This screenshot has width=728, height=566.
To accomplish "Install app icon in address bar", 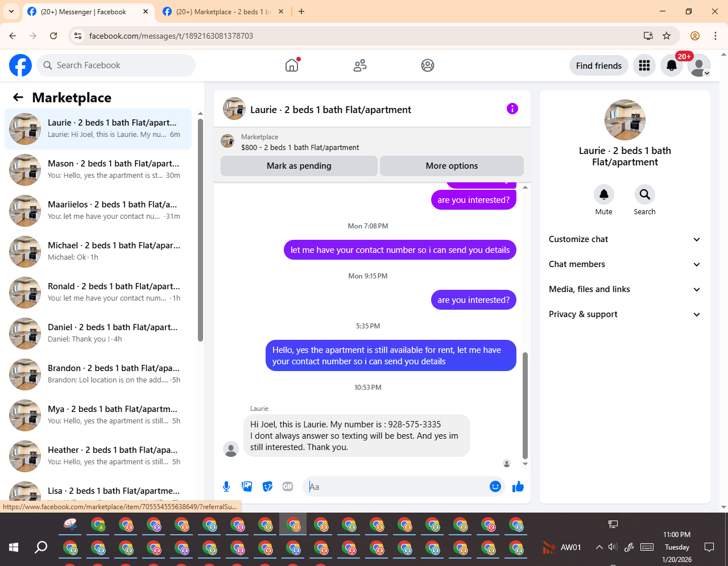I will [648, 36].
